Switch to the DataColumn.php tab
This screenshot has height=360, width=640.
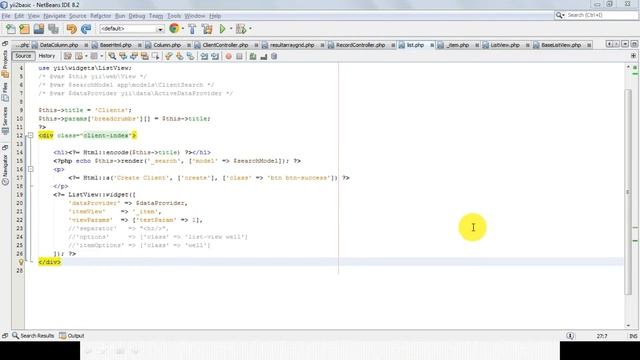click(x=59, y=45)
